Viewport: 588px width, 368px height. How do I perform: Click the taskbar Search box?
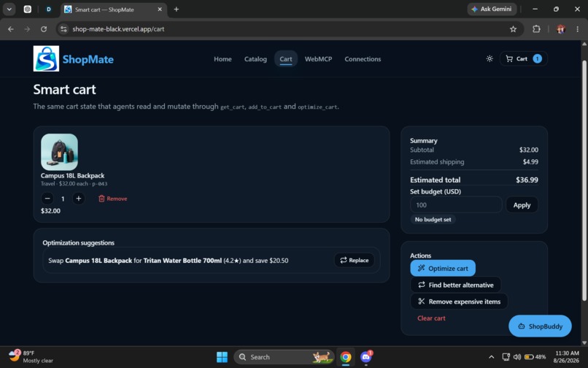[x=284, y=357]
